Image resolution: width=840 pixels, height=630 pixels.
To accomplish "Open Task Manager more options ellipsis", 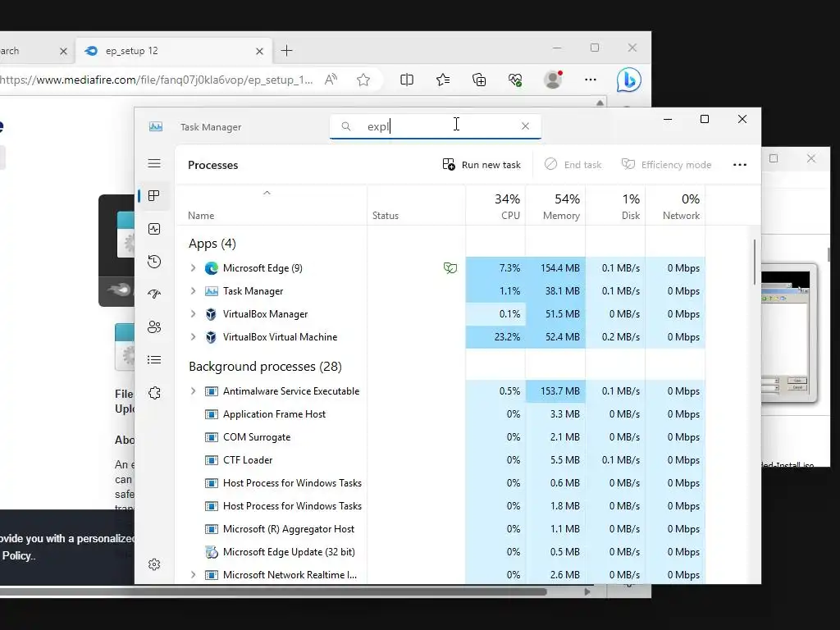I will 740,165.
